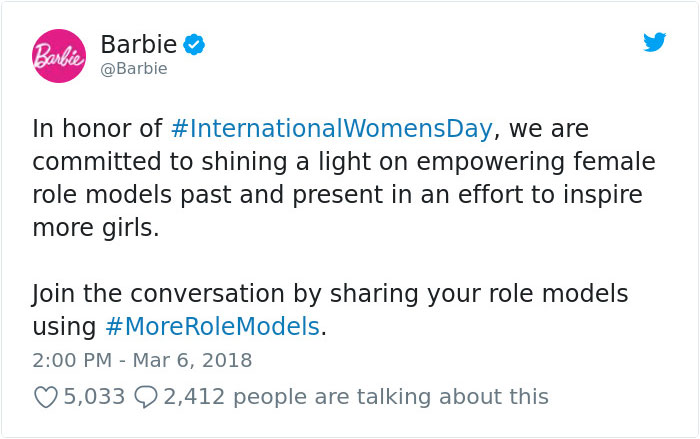Screen dimensions: 700x439
Task: Open the #InternationalWomensDay hashtag
Action: point(331,130)
